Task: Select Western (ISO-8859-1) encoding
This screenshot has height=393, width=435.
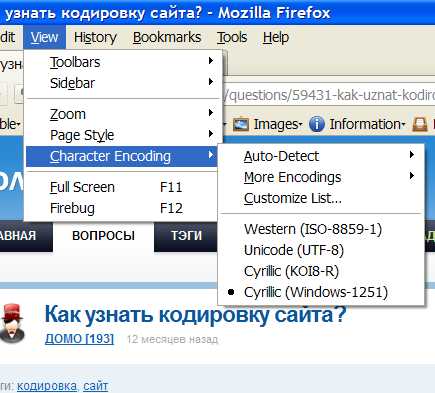Action: (x=321, y=229)
